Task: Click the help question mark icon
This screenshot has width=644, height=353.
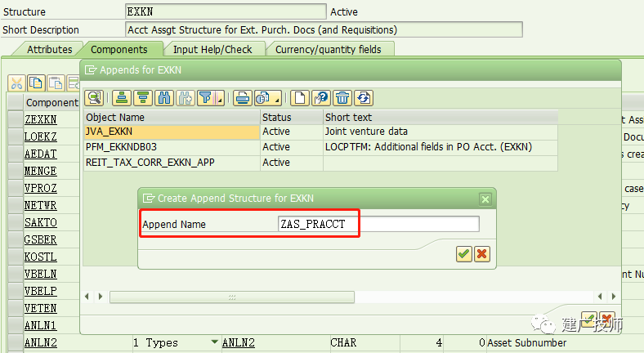Action: (321, 98)
